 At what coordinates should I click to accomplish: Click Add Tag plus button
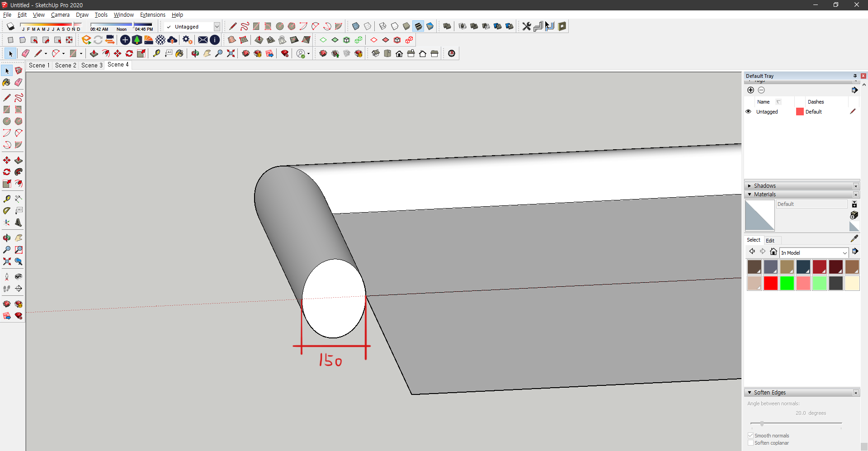(750, 90)
